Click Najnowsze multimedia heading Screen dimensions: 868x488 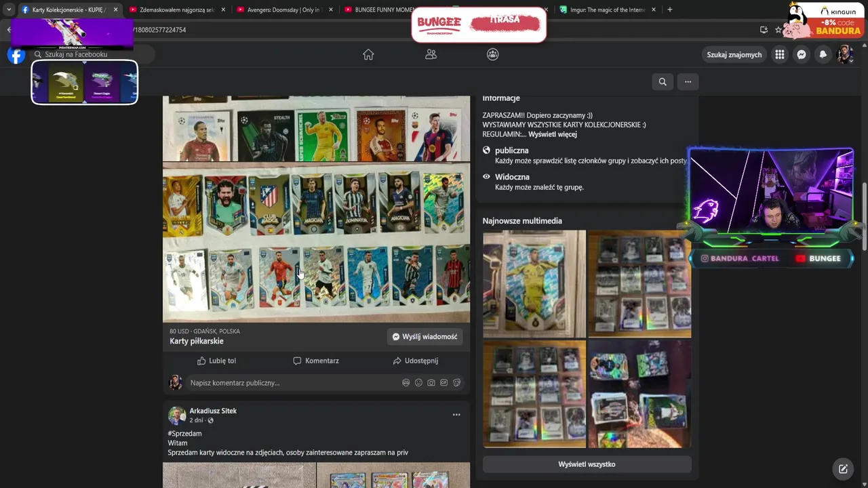pos(522,221)
